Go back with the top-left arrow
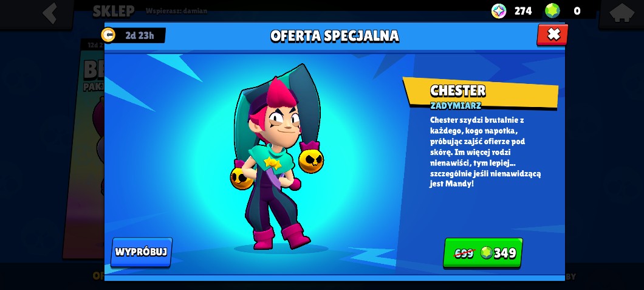 tap(50, 13)
